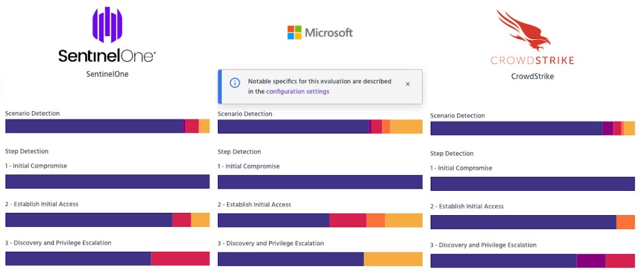The height and width of the screenshot is (275, 644).
Task: Click red segment in SentinelOne Discovery and Privilege Escalation
Action: click(x=180, y=259)
